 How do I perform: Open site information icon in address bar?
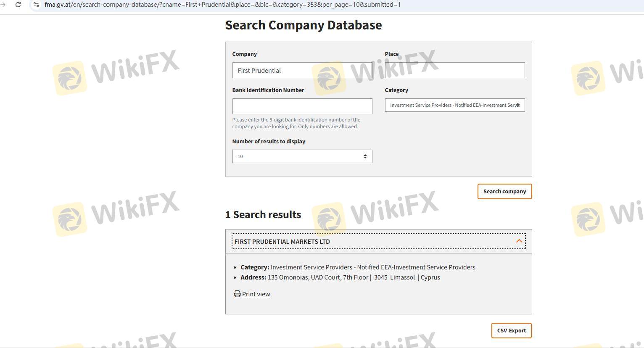pos(36,5)
